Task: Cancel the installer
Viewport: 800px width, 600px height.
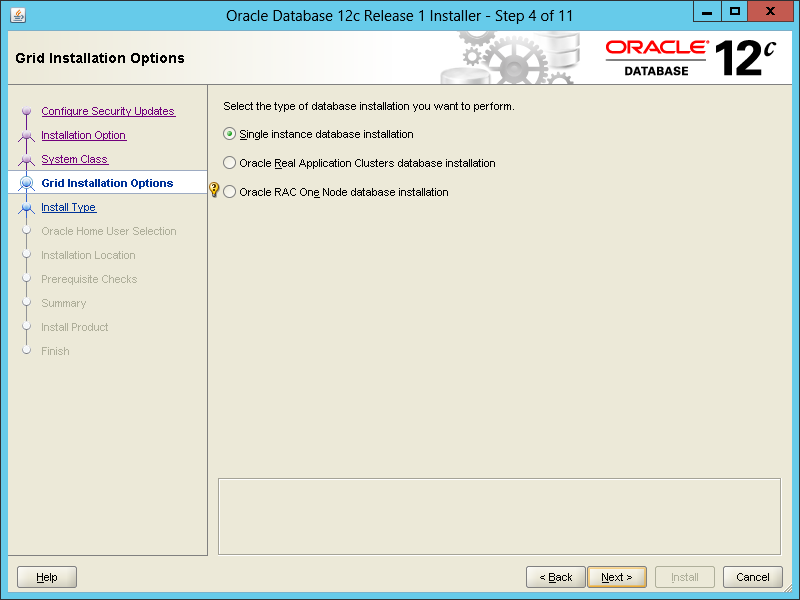Action: coord(753,577)
